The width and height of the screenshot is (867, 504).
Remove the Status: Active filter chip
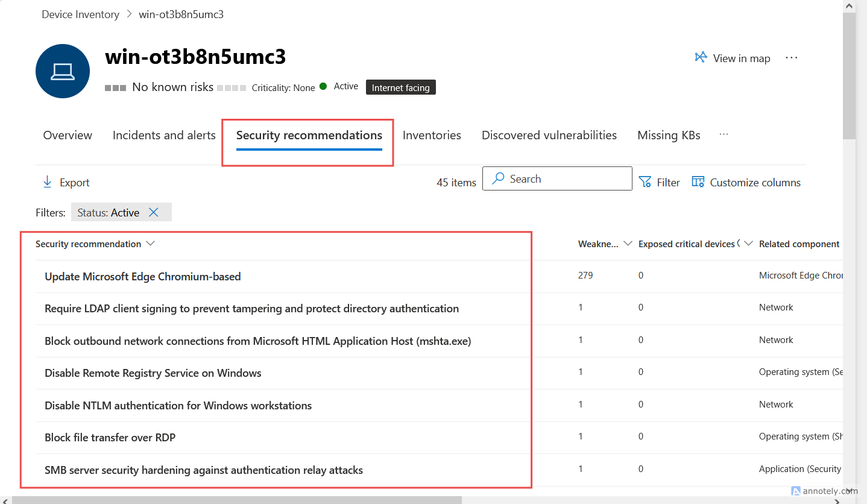[154, 212]
